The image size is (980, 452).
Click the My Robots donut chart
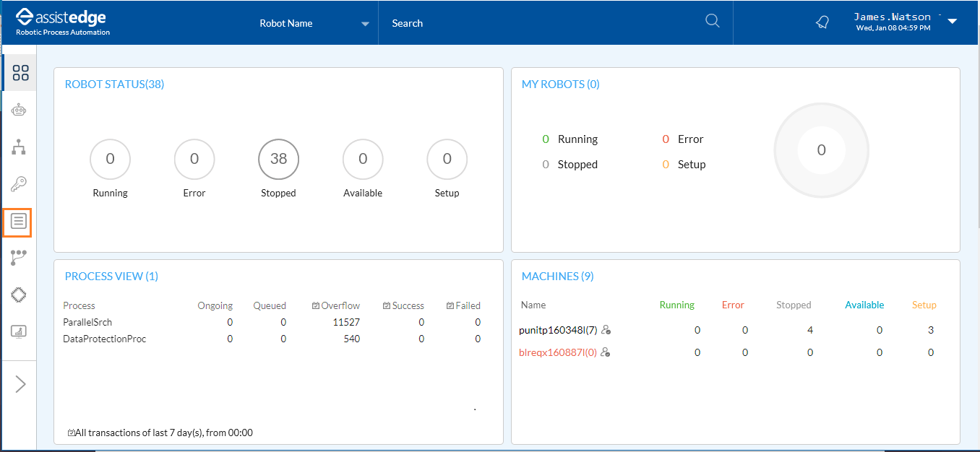coord(821,150)
